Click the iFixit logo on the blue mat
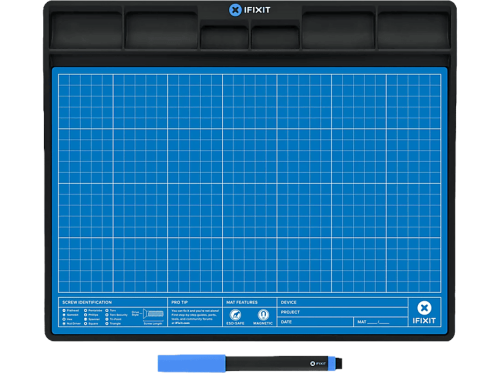The image size is (500, 373). click(424, 308)
